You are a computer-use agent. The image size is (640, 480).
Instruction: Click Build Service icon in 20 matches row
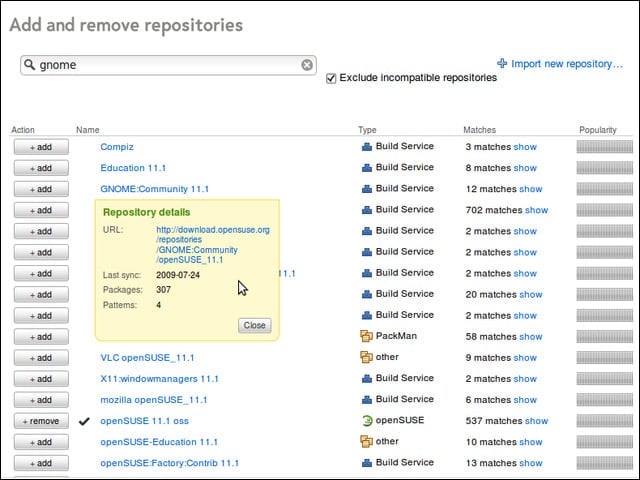click(367, 294)
